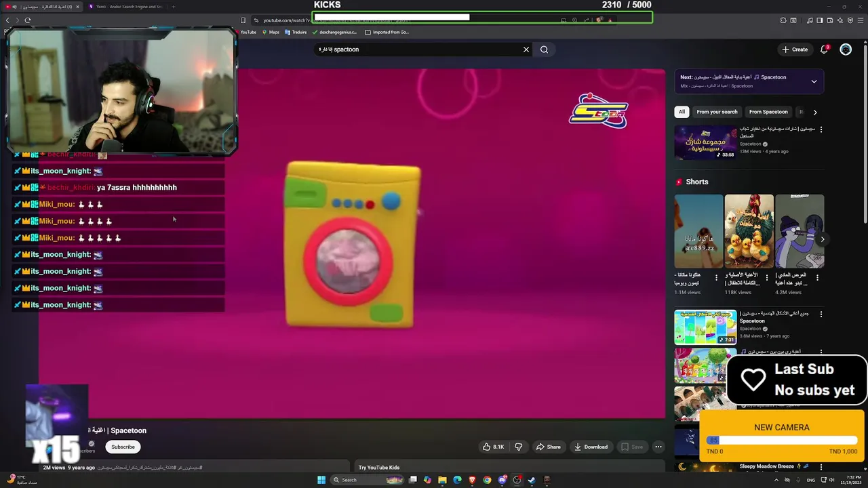Click its_moon_knight's last chat message
This screenshot has width=868, height=488.
point(119,305)
